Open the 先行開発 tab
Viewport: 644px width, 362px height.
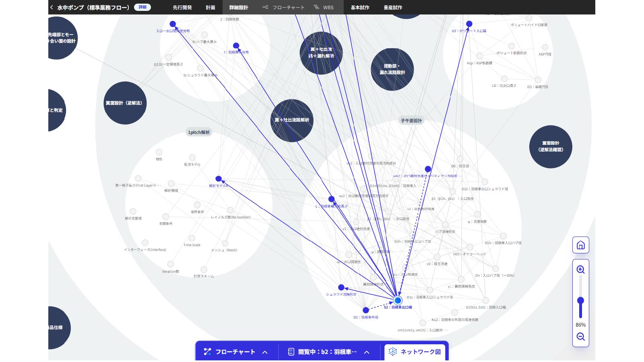click(x=182, y=7)
